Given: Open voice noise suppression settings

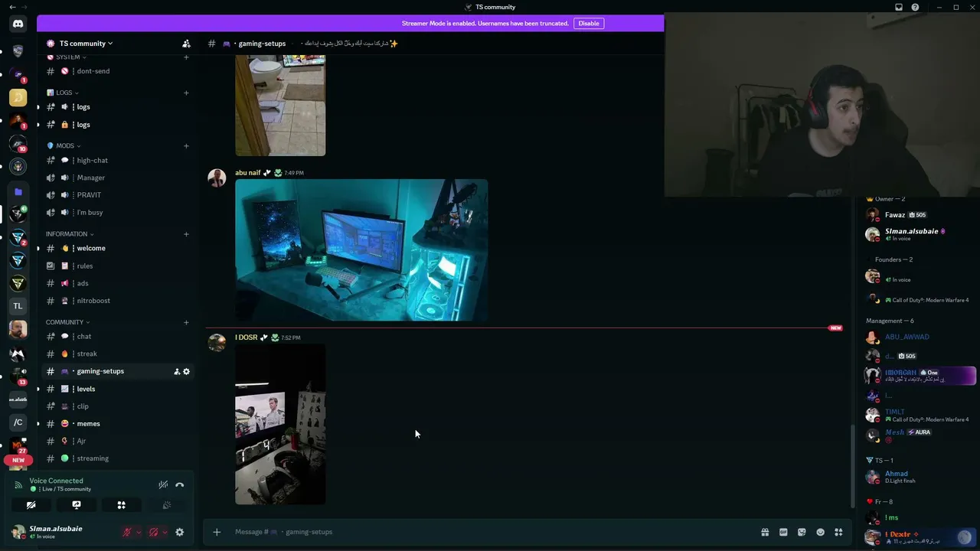Looking at the screenshot, I should coord(163,484).
